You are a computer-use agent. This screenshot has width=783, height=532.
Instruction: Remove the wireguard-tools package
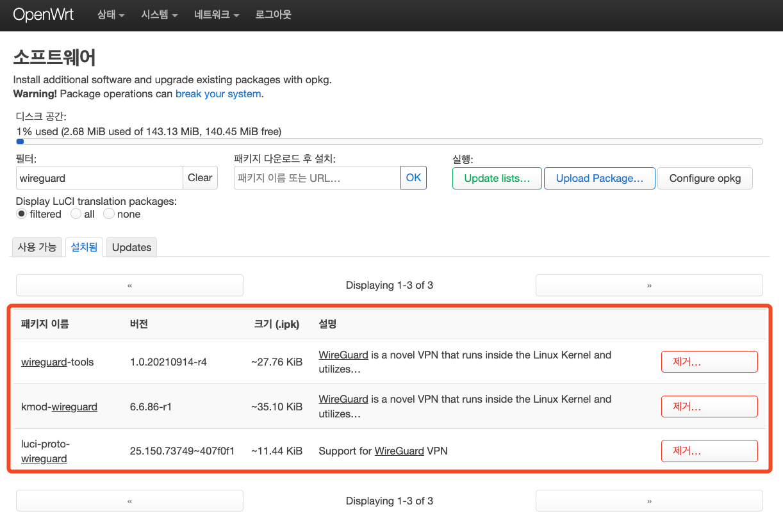(709, 362)
